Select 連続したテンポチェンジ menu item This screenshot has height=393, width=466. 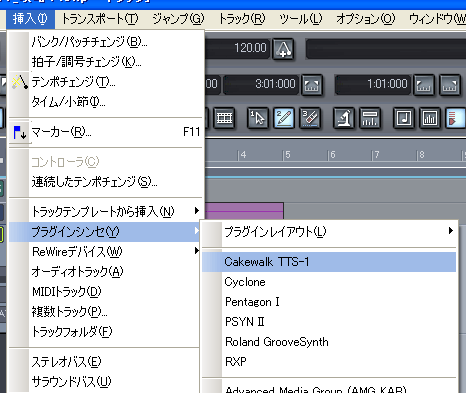point(106,182)
